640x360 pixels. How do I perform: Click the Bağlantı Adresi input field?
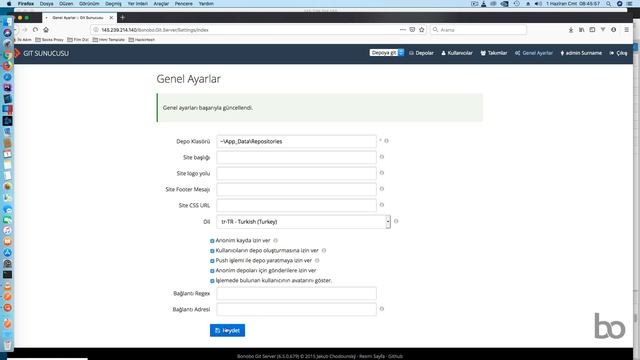296,309
